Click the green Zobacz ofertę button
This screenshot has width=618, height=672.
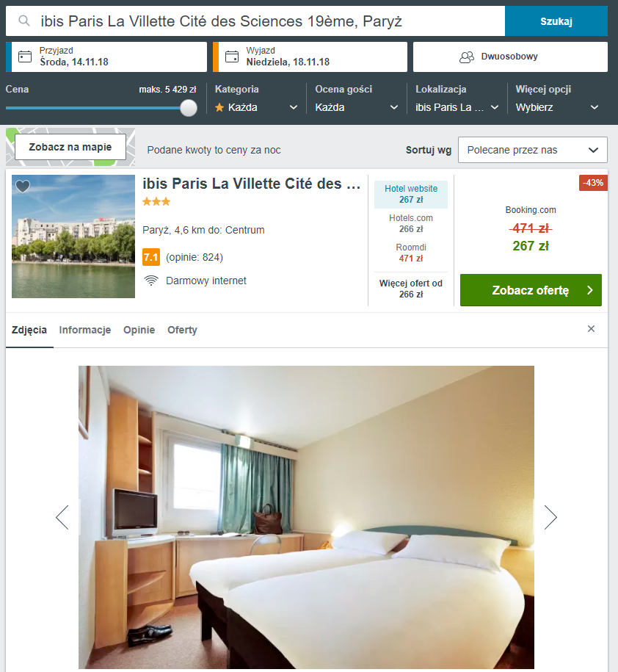click(531, 290)
